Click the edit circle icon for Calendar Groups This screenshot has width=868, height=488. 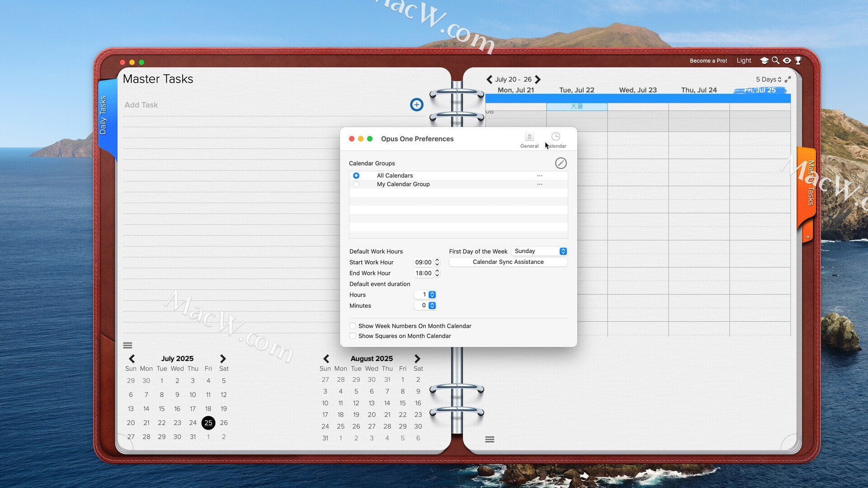pyautogui.click(x=561, y=163)
